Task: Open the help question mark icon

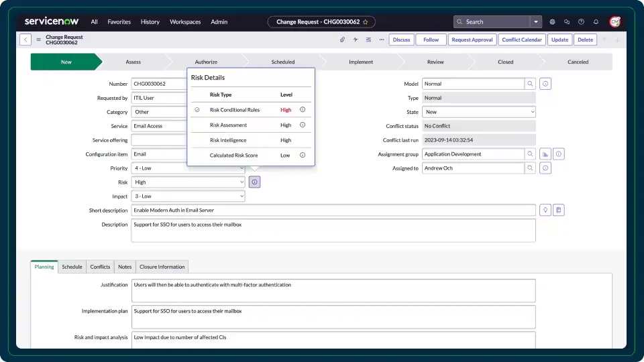Action: 581,21
